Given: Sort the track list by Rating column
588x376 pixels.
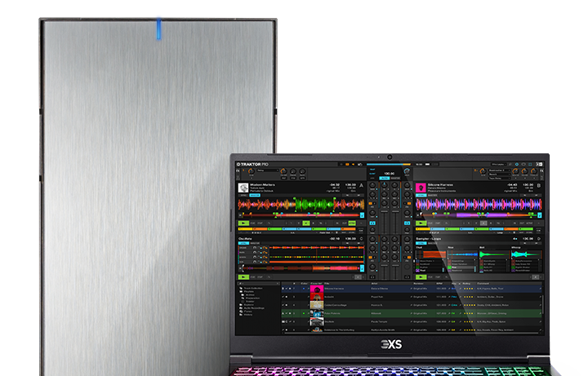Looking at the screenshot, I should pos(466,284).
